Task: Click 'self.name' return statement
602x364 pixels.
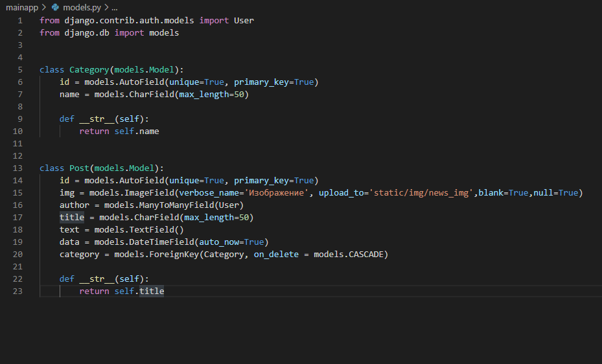Action: (x=137, y=131)
